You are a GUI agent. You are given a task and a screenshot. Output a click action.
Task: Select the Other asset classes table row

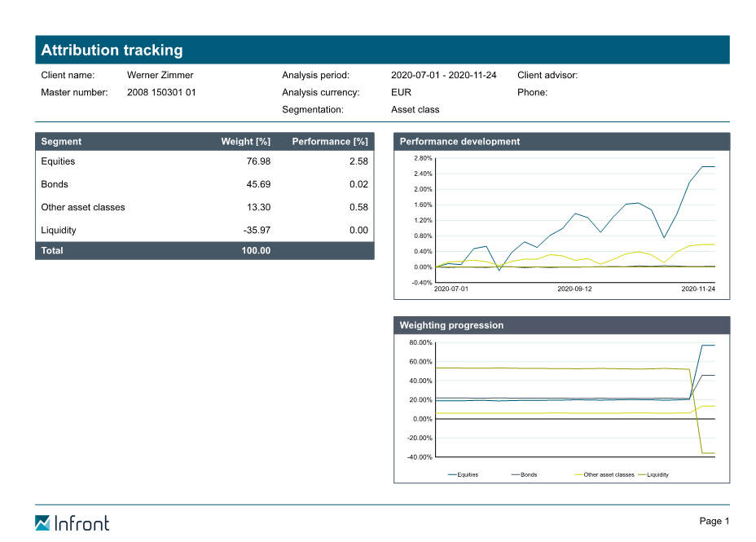pyautogui.click(x=204, y=207)
